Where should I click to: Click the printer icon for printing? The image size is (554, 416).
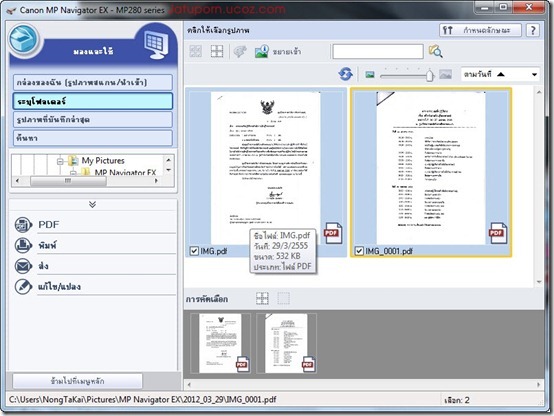coord(23,245)
